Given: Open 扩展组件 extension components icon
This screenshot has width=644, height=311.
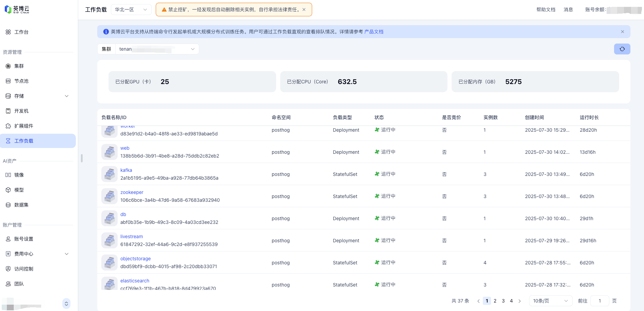Looking at the screenshot, I should [8, 126].
